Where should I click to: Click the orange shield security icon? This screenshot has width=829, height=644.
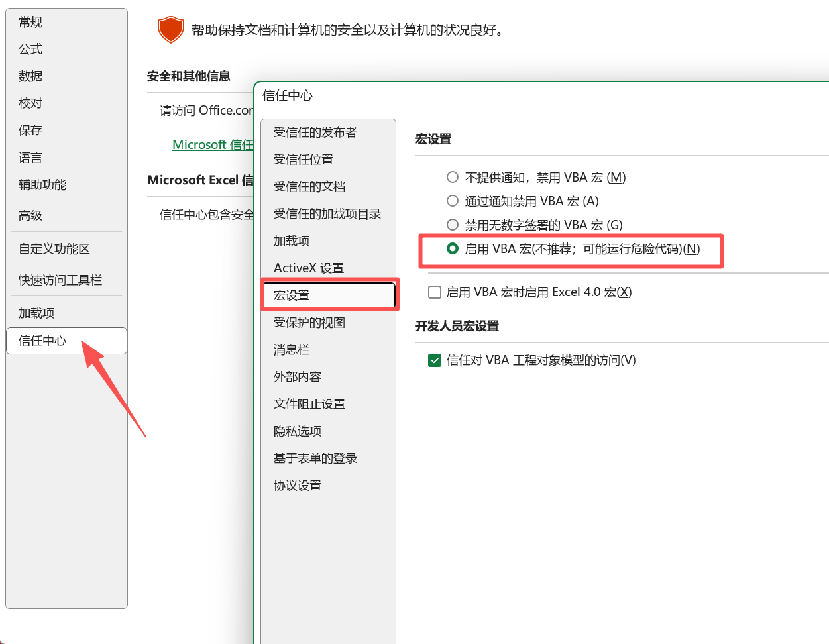(x=170, y=30)
